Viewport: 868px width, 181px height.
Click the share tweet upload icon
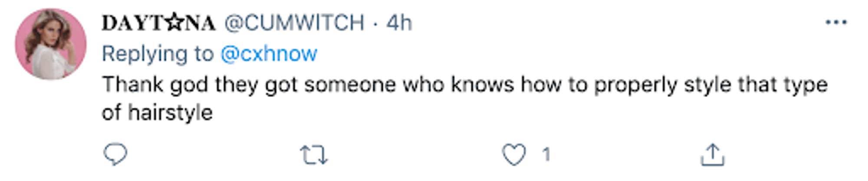(x=712, y=155)
